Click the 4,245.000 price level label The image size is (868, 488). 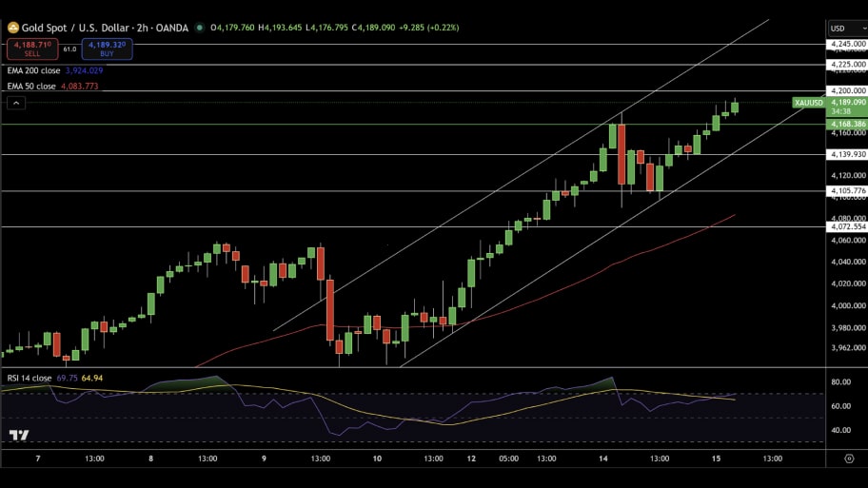point(847,44)
